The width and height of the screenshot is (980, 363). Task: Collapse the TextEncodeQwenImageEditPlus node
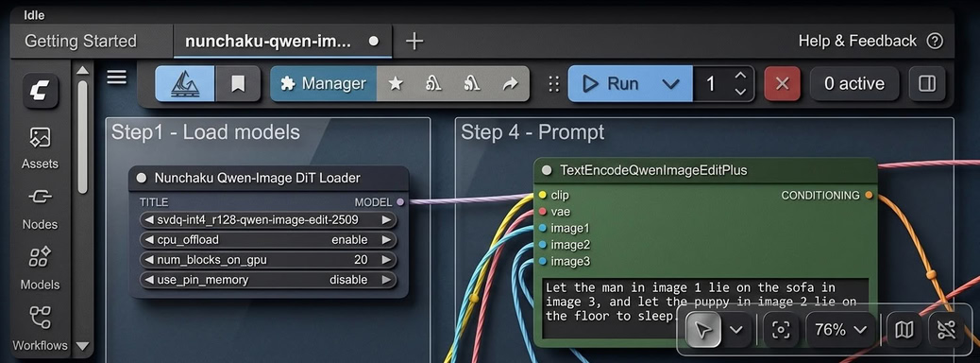point(547,170)
